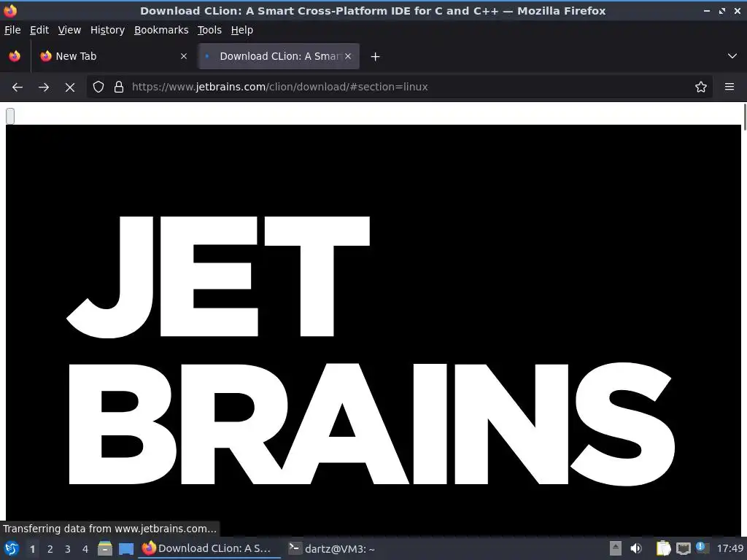747x560 pixels.
Task: Go back to the previous page
Action: (18, 87)
